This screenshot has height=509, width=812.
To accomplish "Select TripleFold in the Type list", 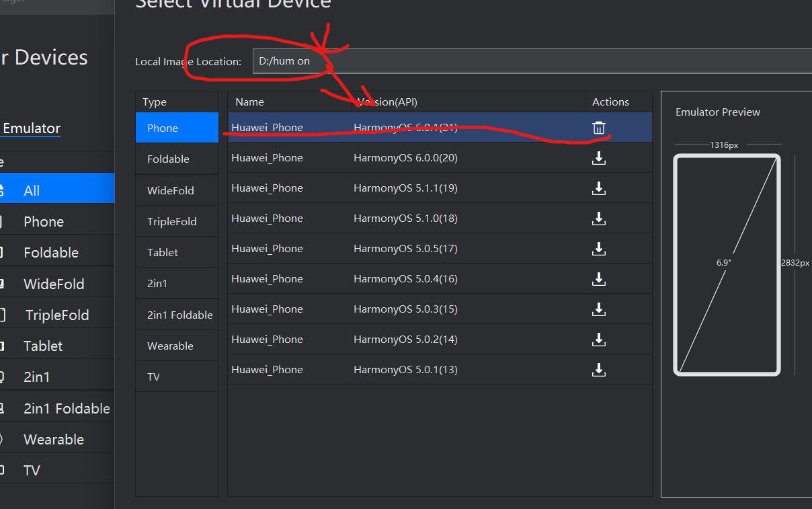I will point(177,221).
